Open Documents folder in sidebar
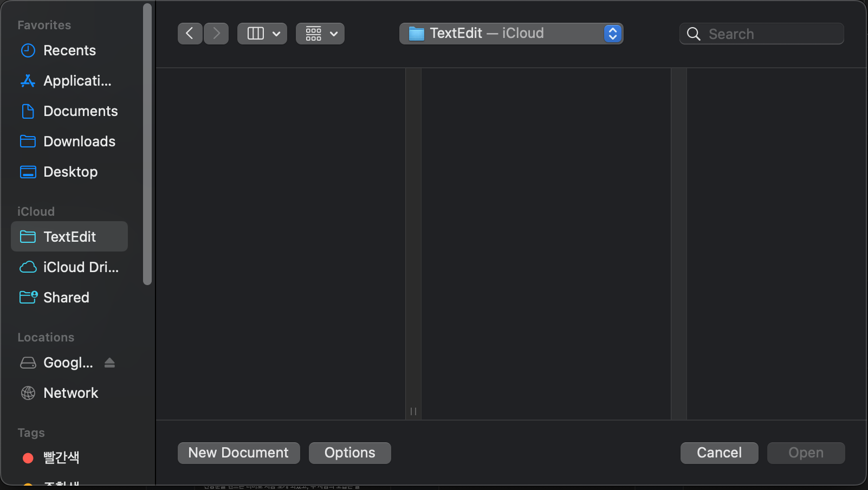Viewport: 868px width, 490px height. 69,111
